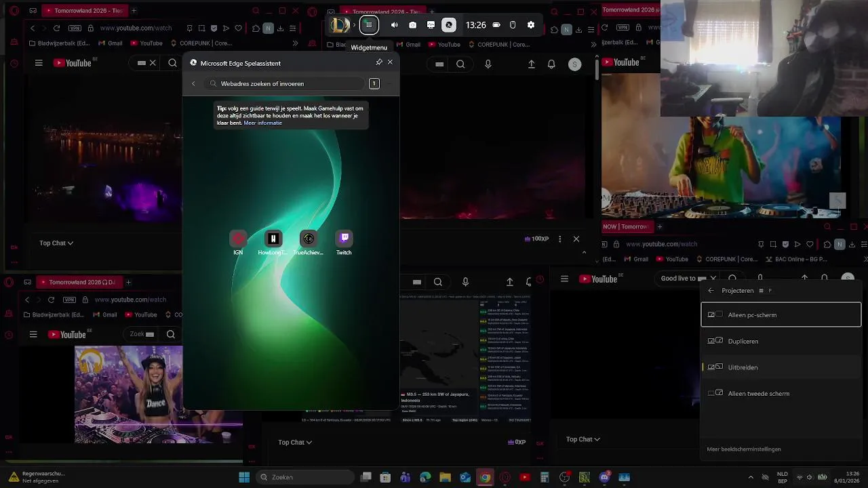Viewport: 868px width, 488px height.
Task: Open YouTube notifications bell beside avatar S
Action: coord(551,64)
